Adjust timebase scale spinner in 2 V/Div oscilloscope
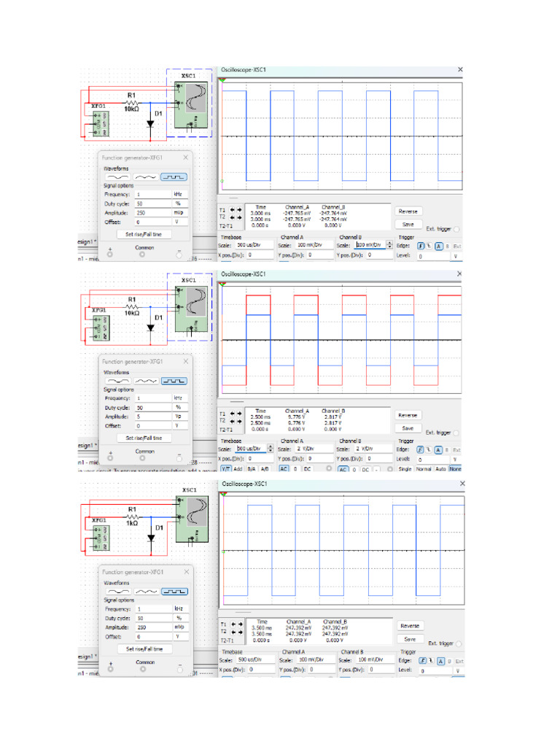 click(271, 449)
